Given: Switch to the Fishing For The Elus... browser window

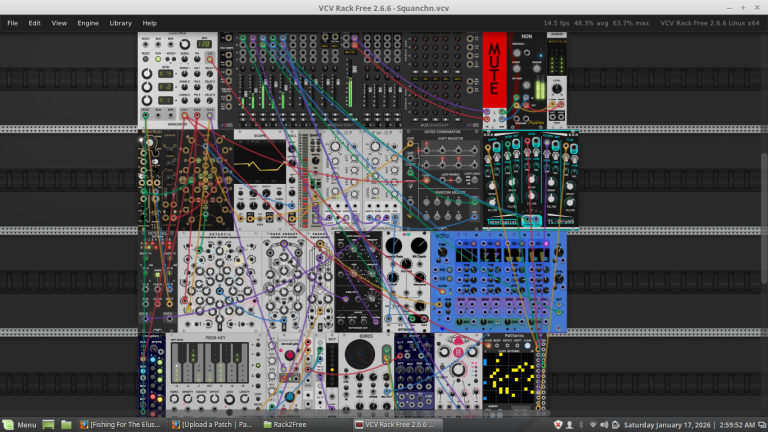Looking at the screenshot, I should (x=121, y=425).
